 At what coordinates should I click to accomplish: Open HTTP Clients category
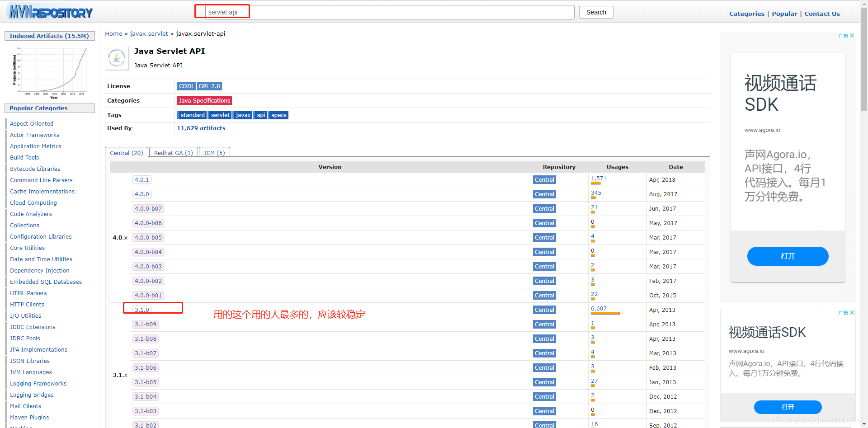click(27, 305)
